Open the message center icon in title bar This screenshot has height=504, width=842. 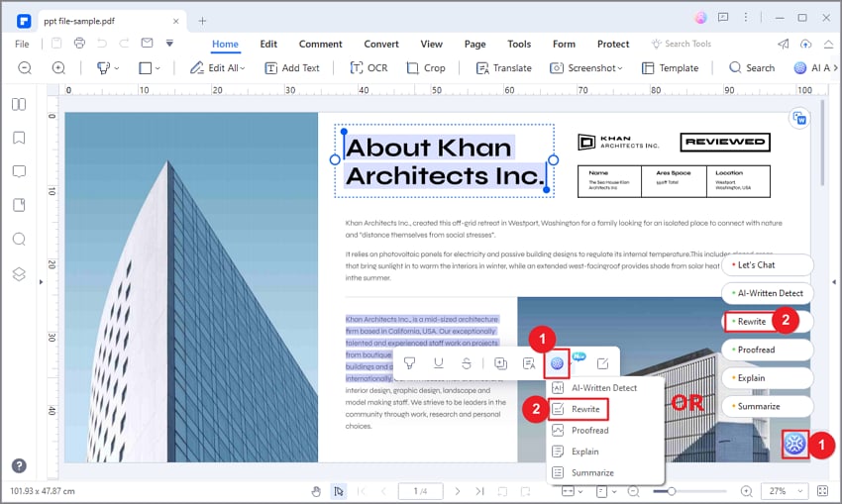(723, 18)
